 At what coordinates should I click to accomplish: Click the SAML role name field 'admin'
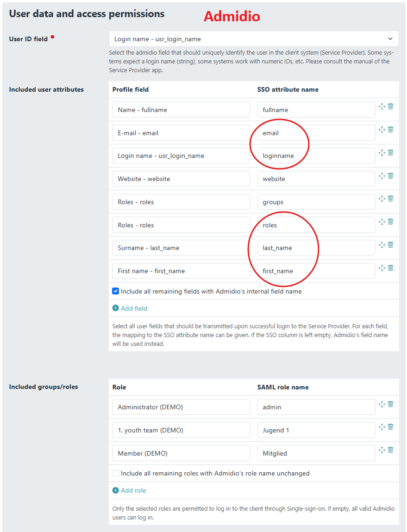pos(316,407)
